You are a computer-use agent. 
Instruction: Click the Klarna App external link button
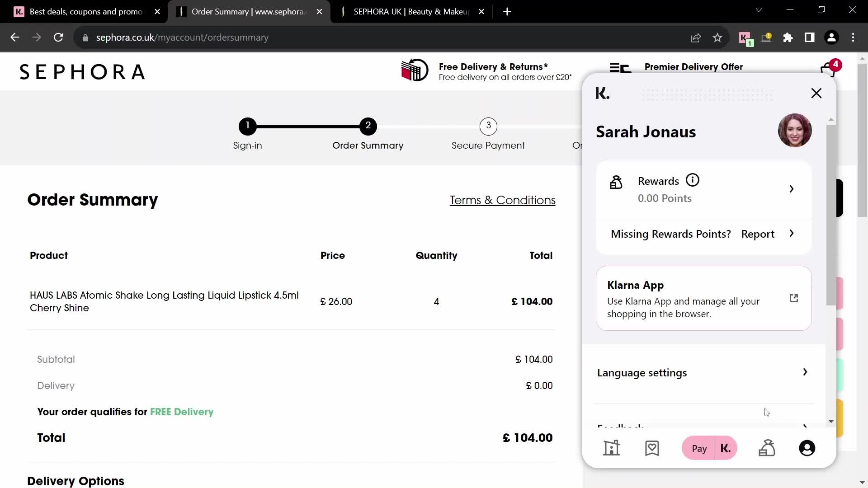[x=794, y=298]
